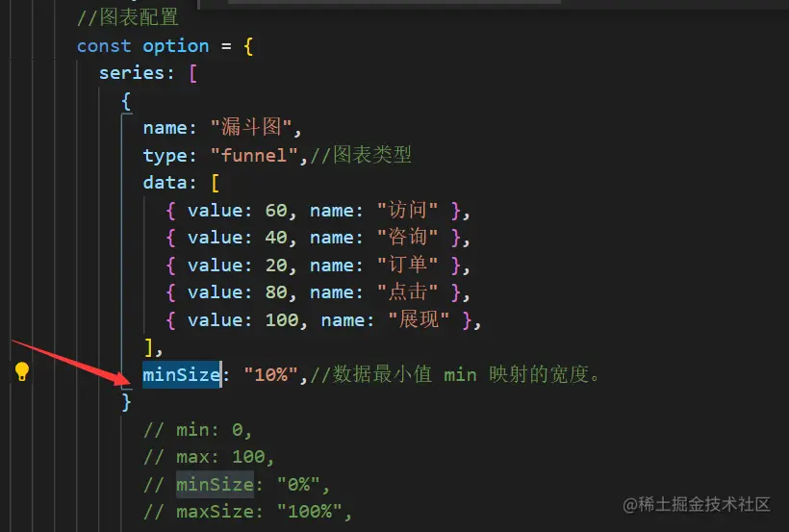Click the opening [ bracket after series
The width and height of the screenshot is (789, 532).
point(192,73)
